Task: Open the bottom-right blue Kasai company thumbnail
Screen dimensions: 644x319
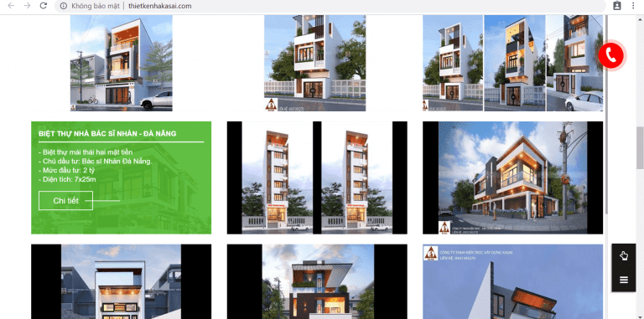Action: [x=512, y=281]
